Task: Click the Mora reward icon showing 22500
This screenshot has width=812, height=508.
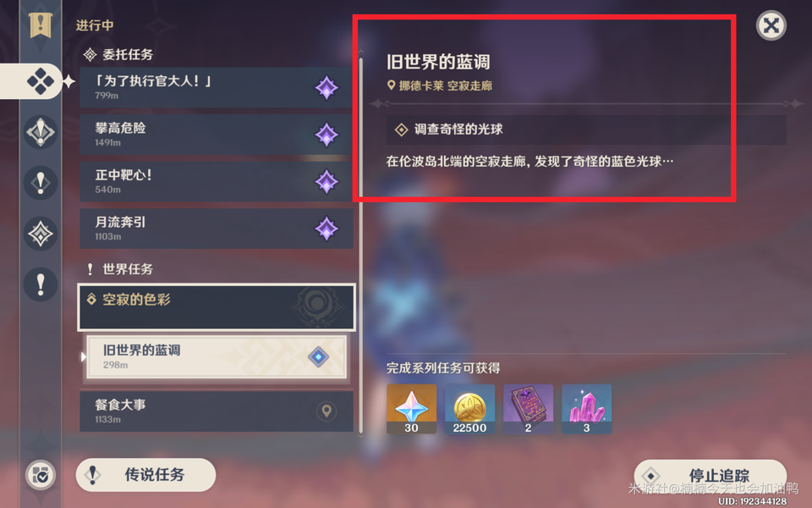Action: 469,409
